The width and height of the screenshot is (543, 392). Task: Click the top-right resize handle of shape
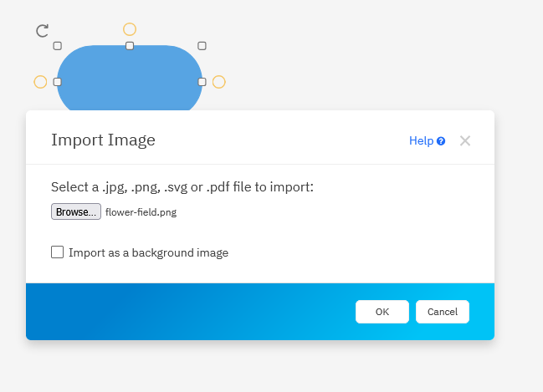(x=202, y=46)
